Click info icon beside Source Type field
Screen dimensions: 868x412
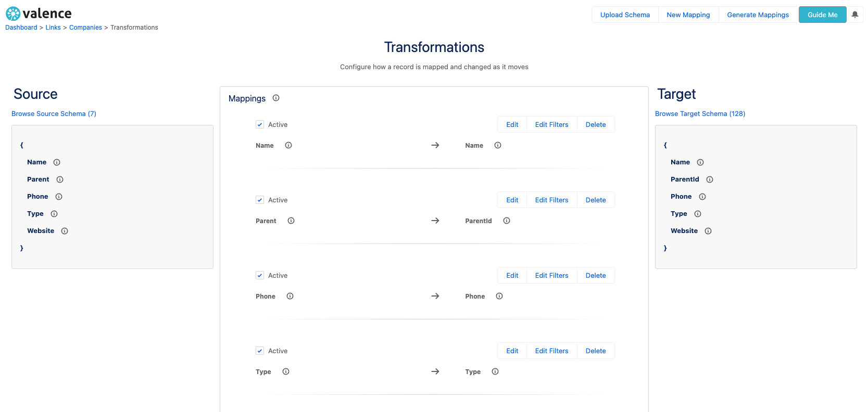(x=54, y=214)
